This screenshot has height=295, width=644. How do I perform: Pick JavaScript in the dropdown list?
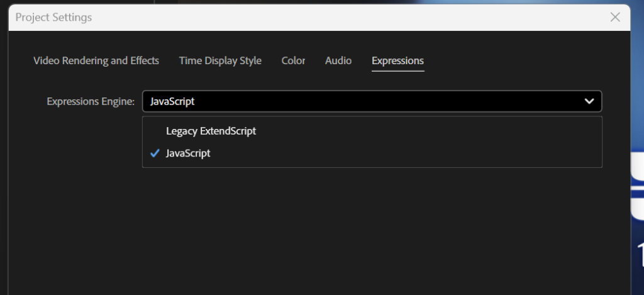(x=188, y=153)
